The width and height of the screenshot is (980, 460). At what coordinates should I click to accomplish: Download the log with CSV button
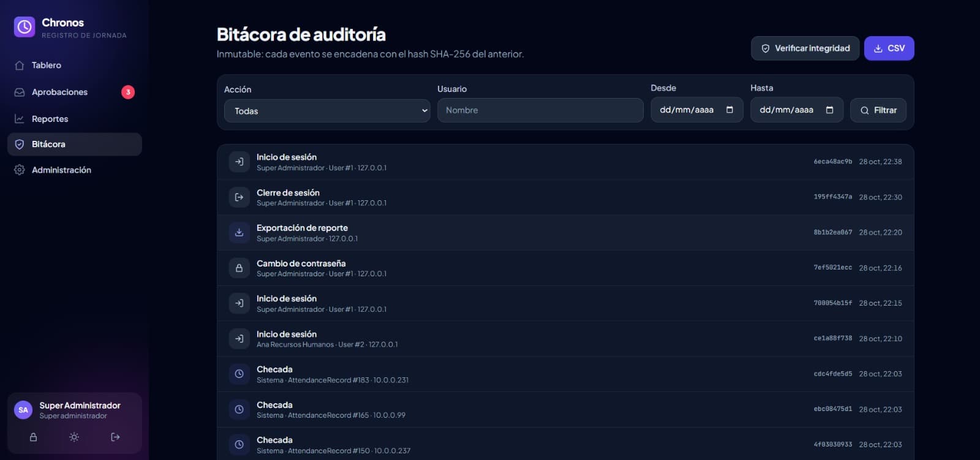pyautogui.click(x=889, y=48)
